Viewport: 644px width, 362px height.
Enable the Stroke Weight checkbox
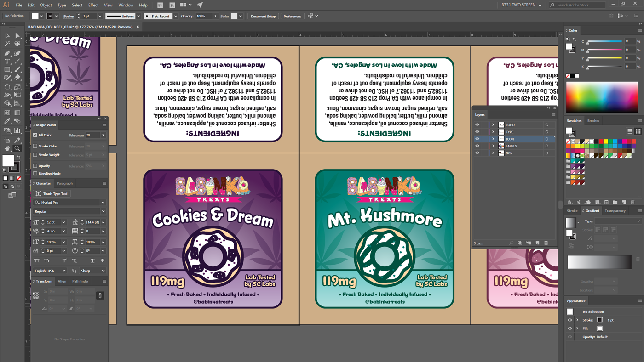[35, 155]
